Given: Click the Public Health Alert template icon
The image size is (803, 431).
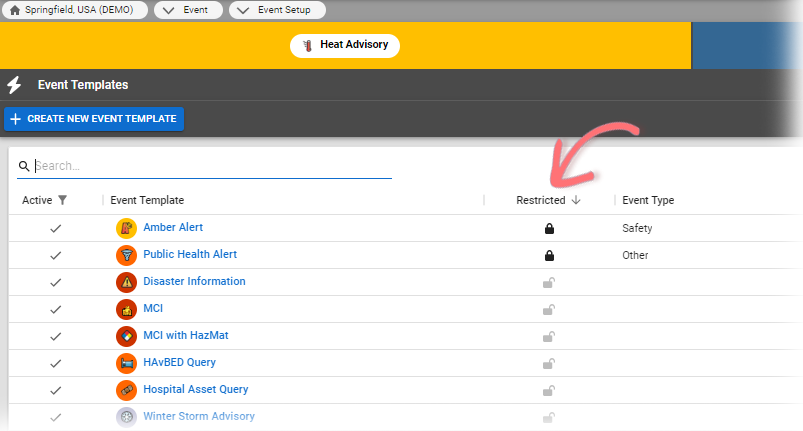Looking at the screenshot, I should pyautogui.click(x=126, y=255).
